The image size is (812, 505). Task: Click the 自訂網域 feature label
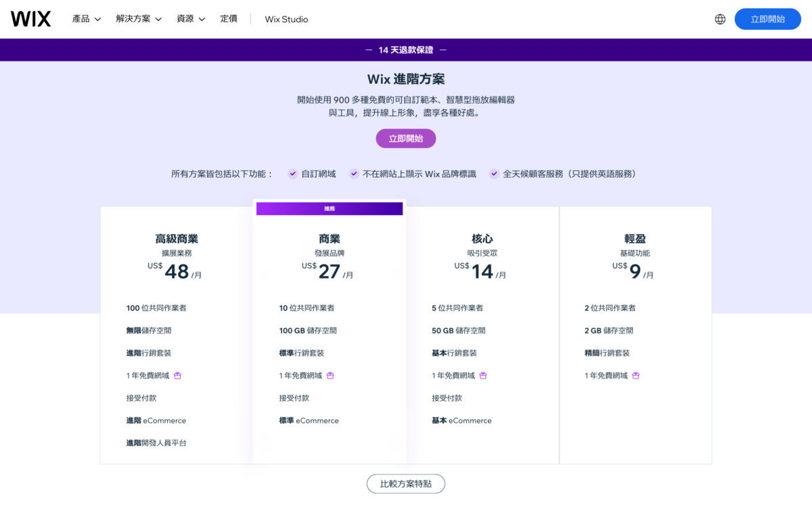319,174
